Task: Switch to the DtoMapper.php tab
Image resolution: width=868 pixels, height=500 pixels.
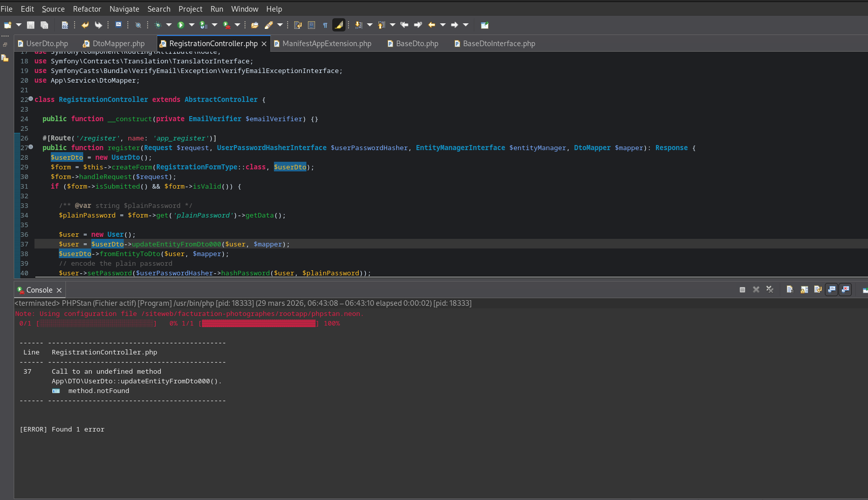Action: [x=118, y=44]
